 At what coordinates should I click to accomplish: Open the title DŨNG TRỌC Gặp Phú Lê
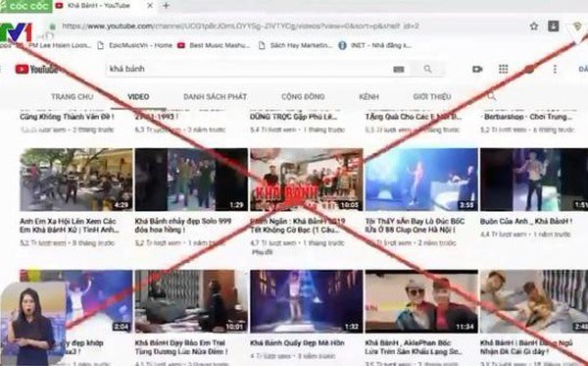point(294,117)
